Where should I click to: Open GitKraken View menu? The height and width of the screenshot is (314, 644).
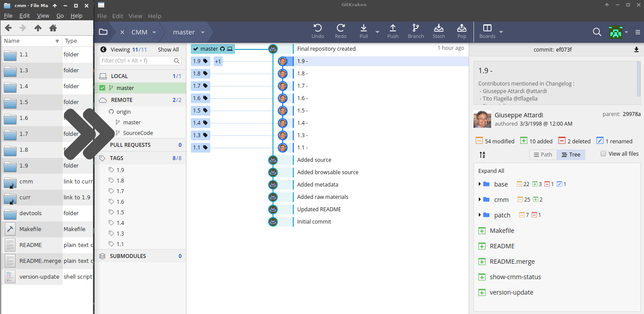click(x=135, y=16)
